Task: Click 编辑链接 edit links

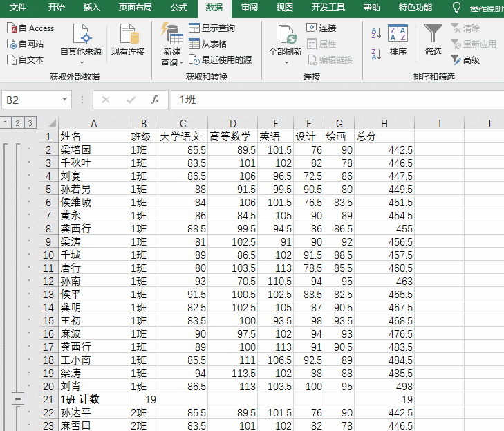Action: coord(330,59)
